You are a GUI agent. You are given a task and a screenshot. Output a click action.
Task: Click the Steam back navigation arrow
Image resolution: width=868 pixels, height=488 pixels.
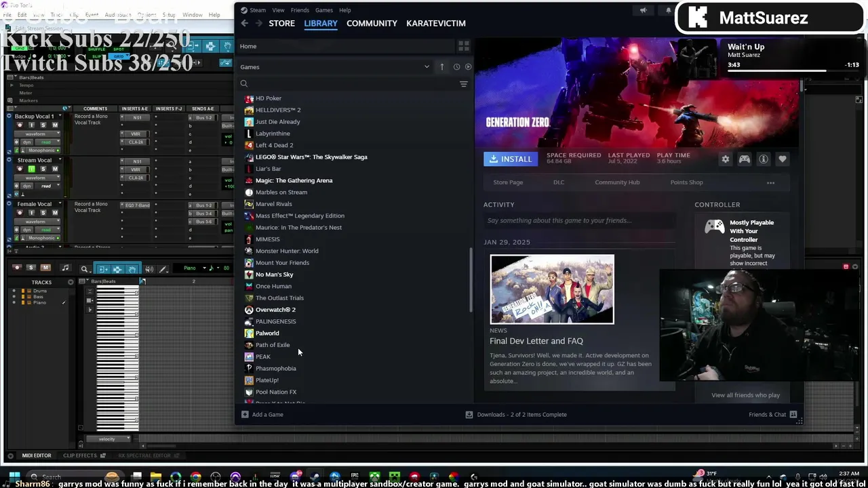[245, 23]
